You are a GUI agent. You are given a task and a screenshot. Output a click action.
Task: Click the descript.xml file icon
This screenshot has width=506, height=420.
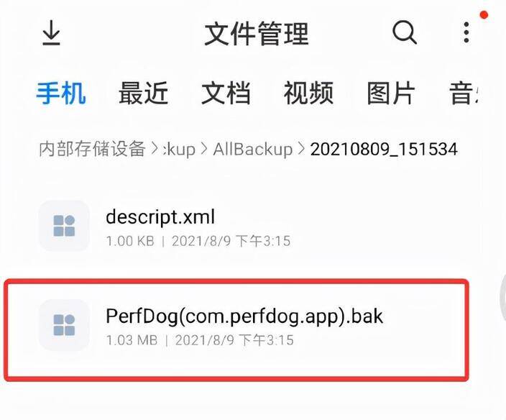64,226
